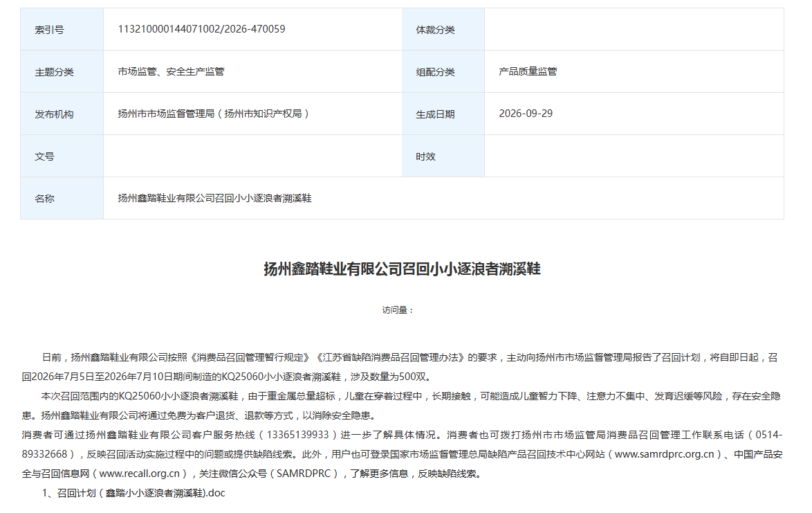Select the 索引号 label cell

[x=62, y=30]
